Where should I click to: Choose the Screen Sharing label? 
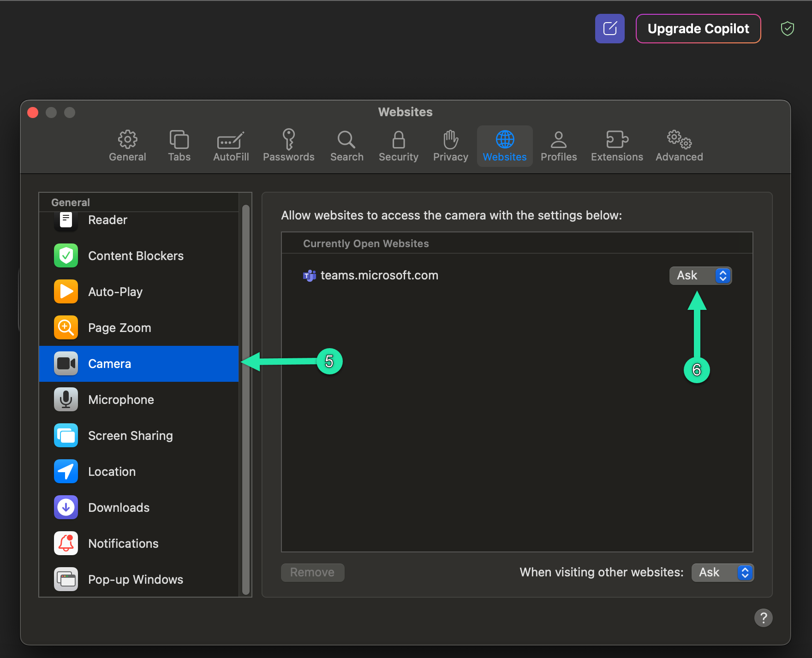[x=131, y=436]
